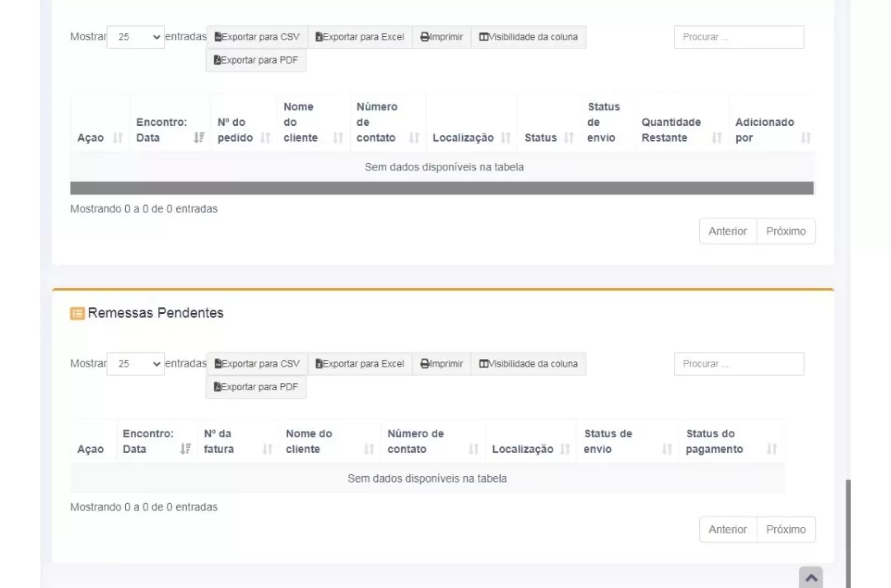This screenshot has width=891, height=588.
Task: Print the upper table with Imprimir
Action: pos(441,37)
